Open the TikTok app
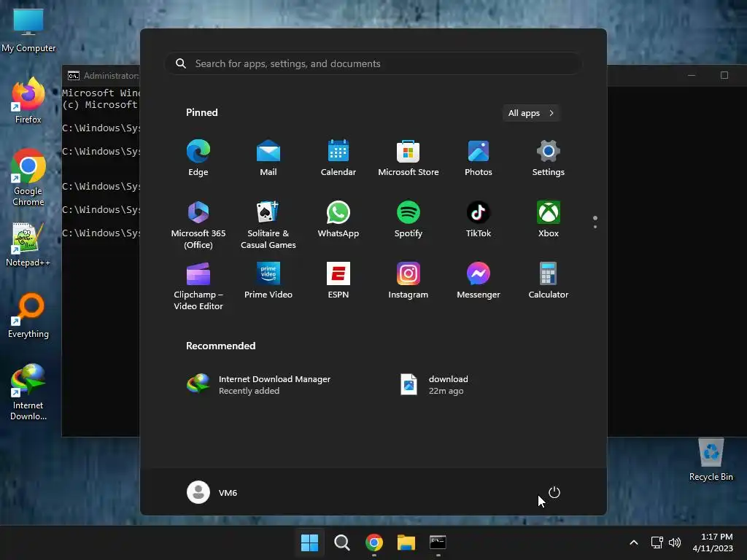 [479, 219]
